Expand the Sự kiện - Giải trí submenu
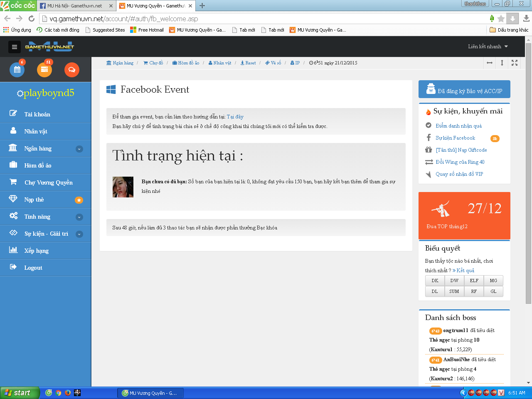This screenshot has width=532, height=399. pos(79,234)
